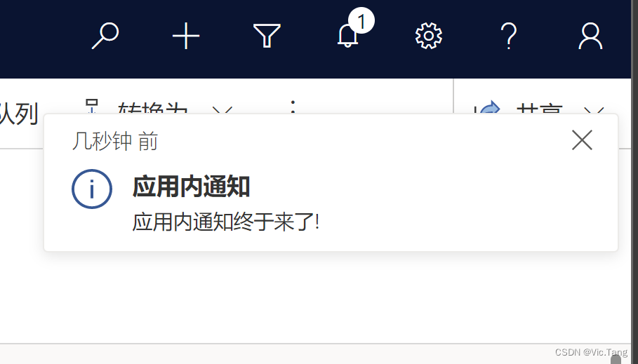Open the 应用内通知 notification title

coord(191,187)
